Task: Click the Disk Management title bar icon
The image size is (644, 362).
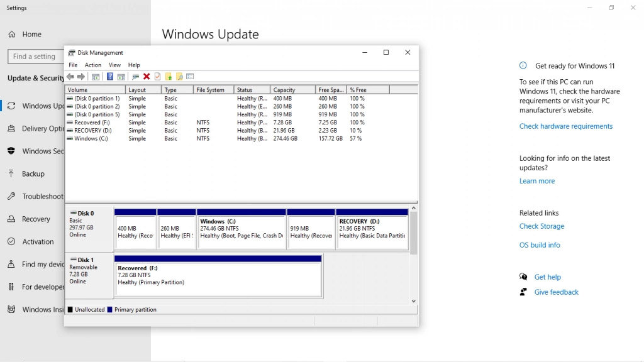Action: coord(72,53)
